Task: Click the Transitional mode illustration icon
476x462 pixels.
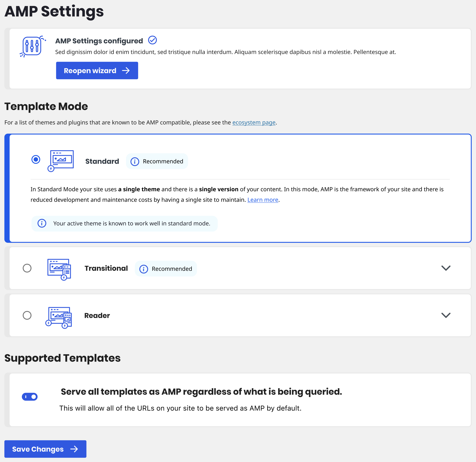Action: click(x=59, y=269)
